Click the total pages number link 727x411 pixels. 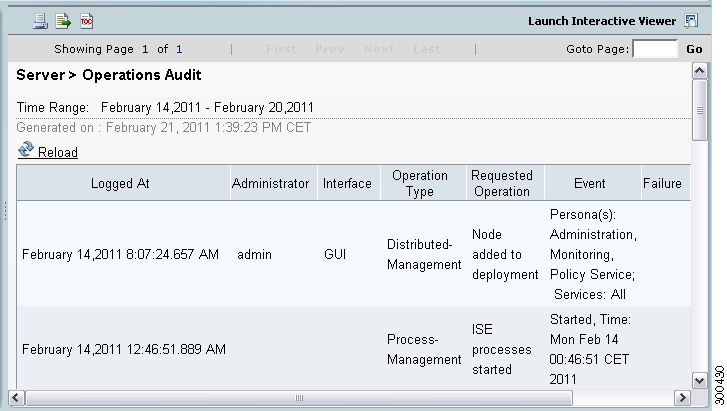click(x=179, y=49)
